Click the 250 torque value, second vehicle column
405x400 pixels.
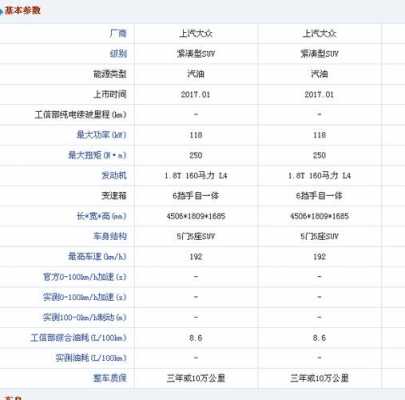[x=319, y=155]
